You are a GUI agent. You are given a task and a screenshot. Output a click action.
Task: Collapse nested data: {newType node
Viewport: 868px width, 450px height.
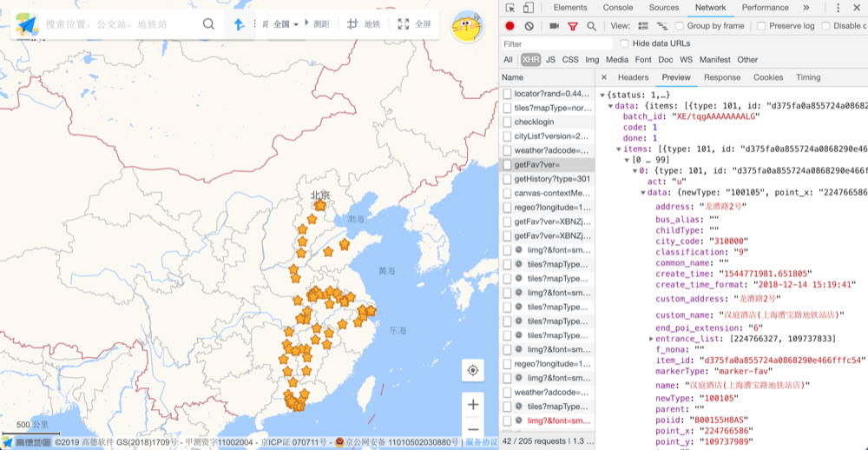pos(644,192)
